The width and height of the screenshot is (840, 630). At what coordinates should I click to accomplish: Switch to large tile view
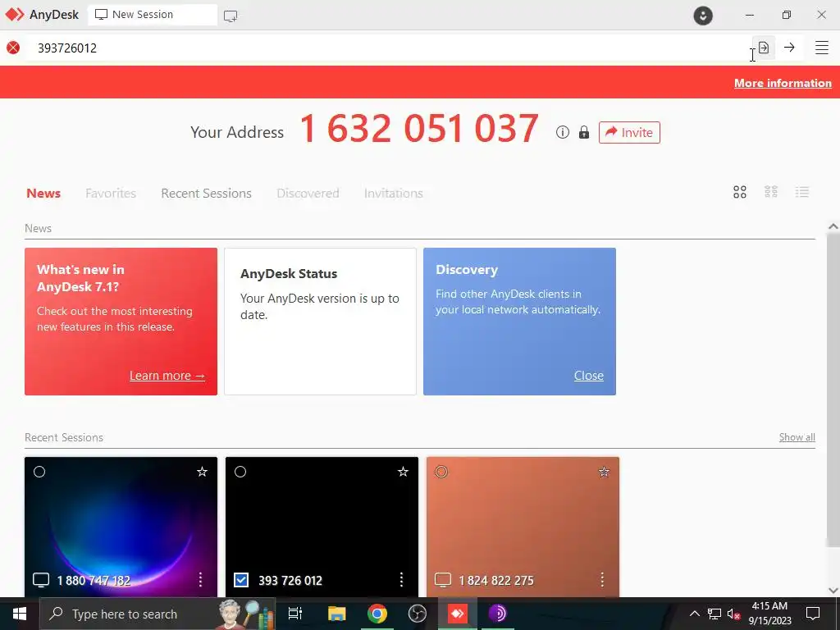point(740,192)
